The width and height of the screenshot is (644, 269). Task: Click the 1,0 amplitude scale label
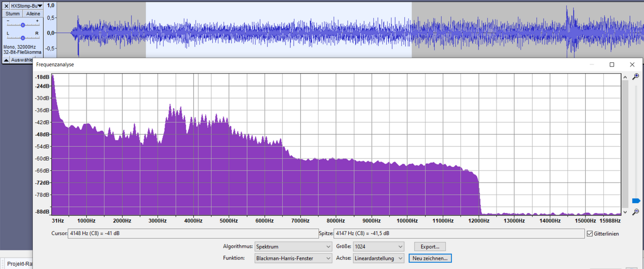[x=50, y=5]
